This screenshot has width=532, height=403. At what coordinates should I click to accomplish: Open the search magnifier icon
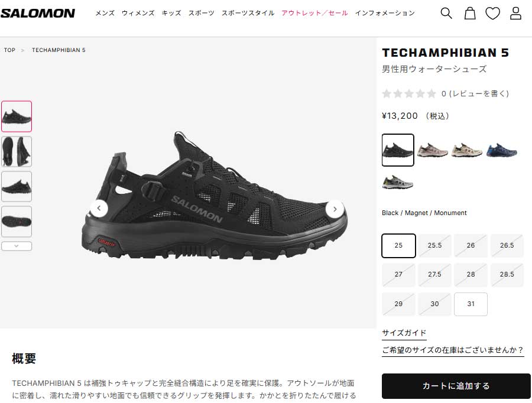pos(446,13)
